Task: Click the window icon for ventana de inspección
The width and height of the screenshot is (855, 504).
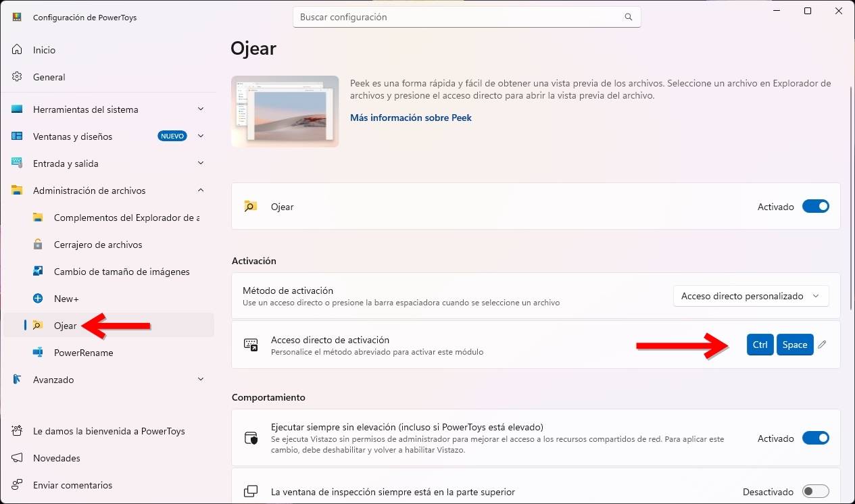Action: point(251,492)
